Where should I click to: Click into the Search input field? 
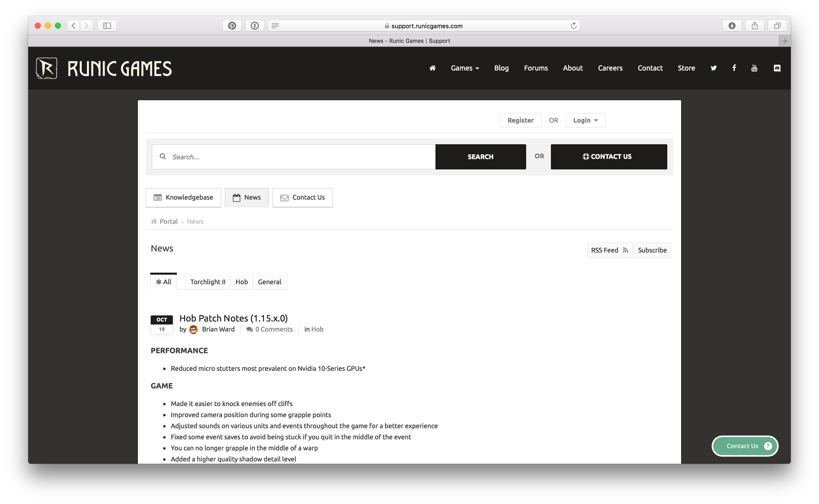(x=300, y=157)
